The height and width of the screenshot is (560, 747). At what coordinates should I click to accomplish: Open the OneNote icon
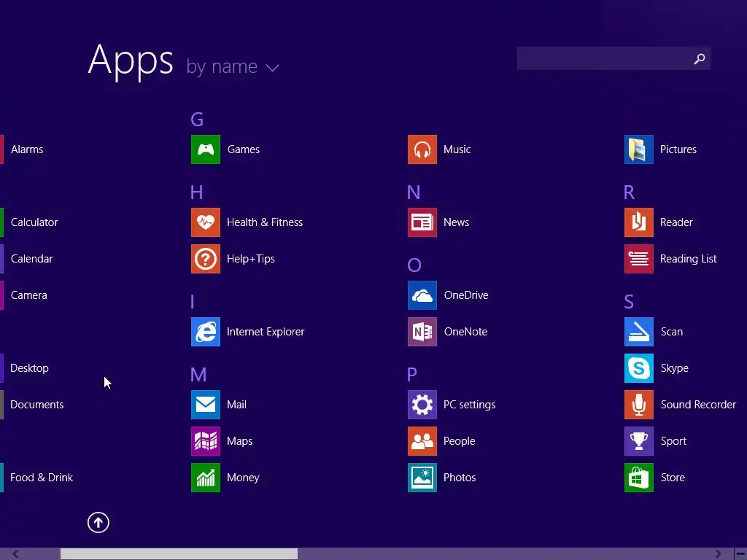pyautogui.click(x=422, y=332)
